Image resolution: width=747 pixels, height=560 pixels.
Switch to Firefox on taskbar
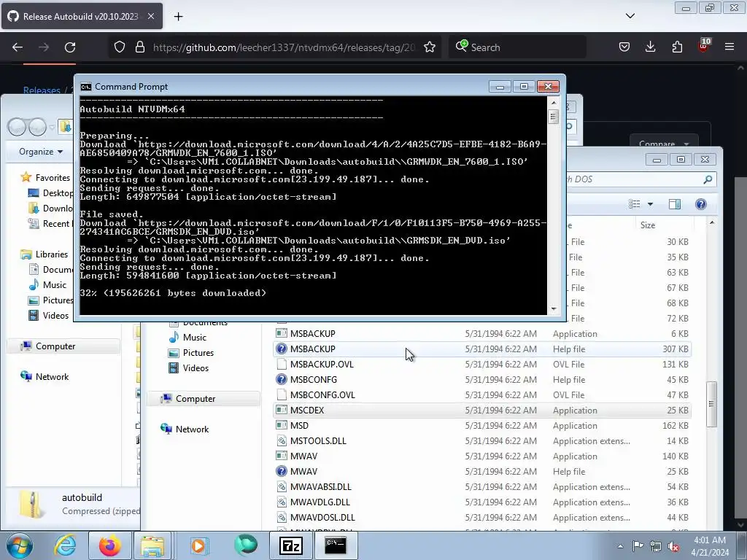110,545
